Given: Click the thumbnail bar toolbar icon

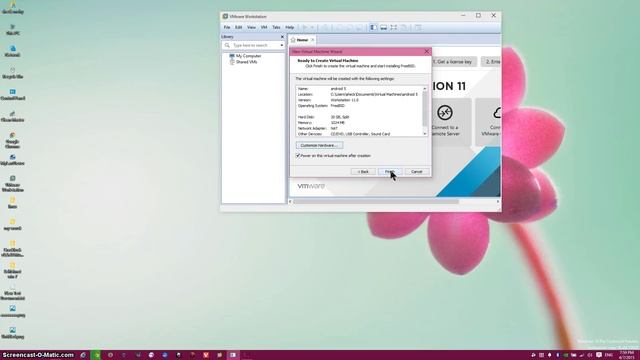Looking at the screenshot, I should click(384, 27).
